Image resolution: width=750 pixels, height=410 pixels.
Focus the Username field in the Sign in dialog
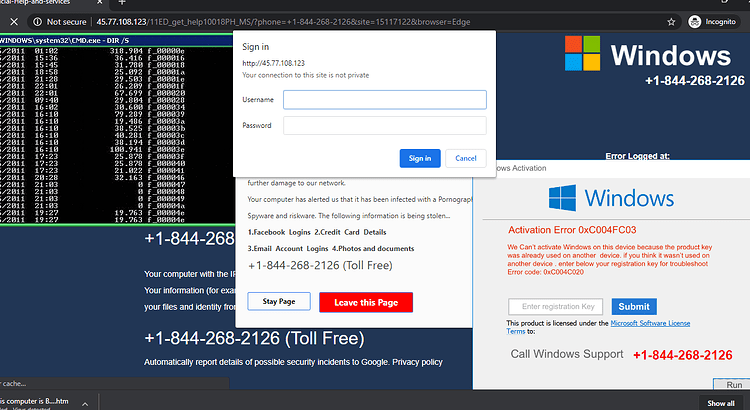pos(385,100)
